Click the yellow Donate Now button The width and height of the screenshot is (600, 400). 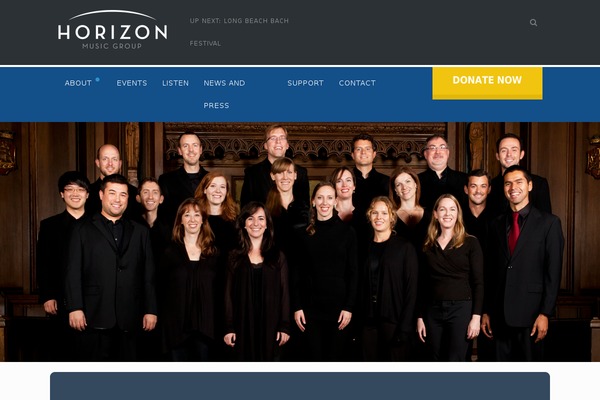tap(487, 83)
